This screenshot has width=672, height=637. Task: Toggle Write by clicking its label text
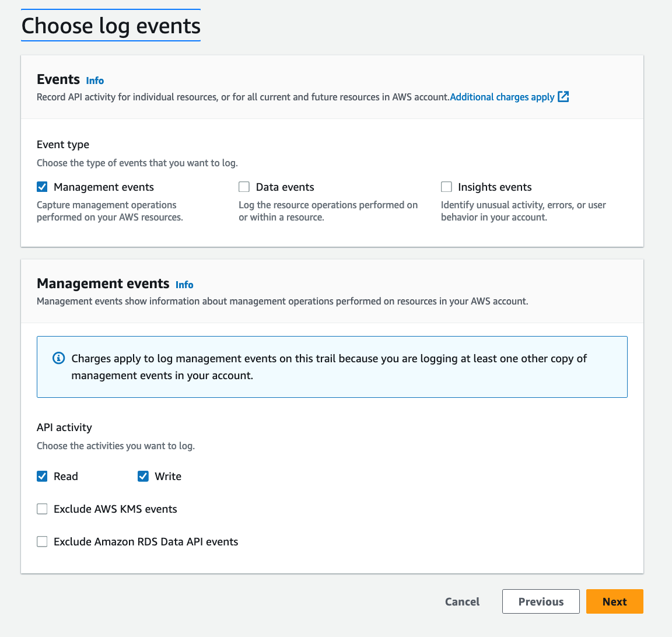point(169,476)
